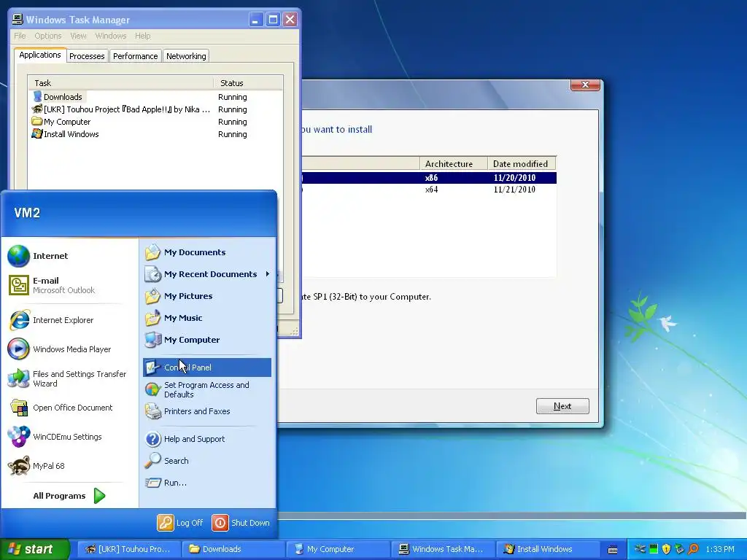Open Task Manager File menu
Viewport: 747px width, 560px height.
(20, 36)
